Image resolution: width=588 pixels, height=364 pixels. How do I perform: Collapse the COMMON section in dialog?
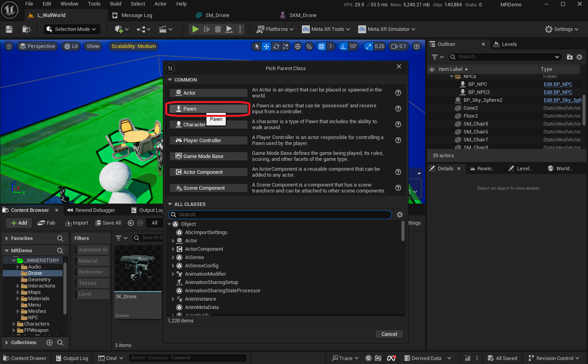[170, 80]
